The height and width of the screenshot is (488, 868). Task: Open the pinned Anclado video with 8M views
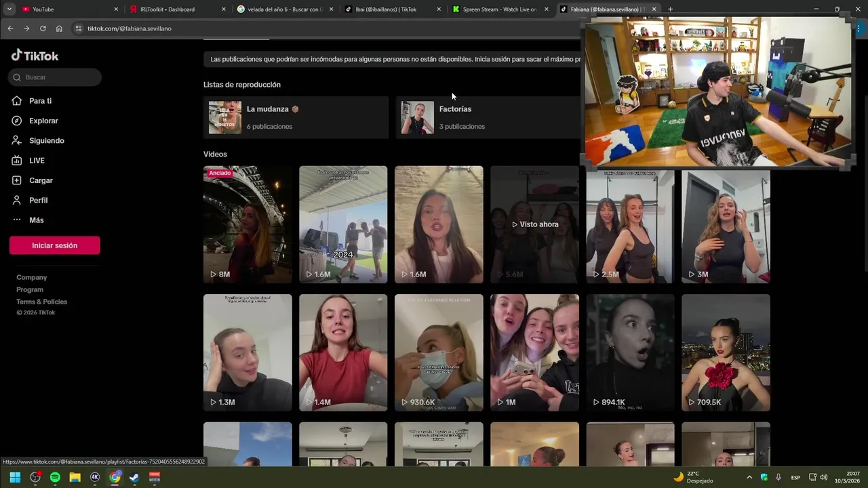248,224
